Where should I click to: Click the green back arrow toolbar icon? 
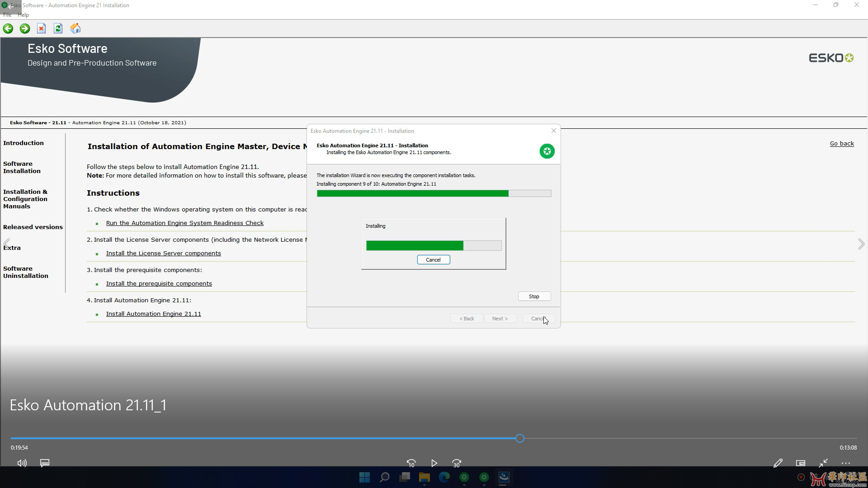pyautogui.click(x=8, y=28)
